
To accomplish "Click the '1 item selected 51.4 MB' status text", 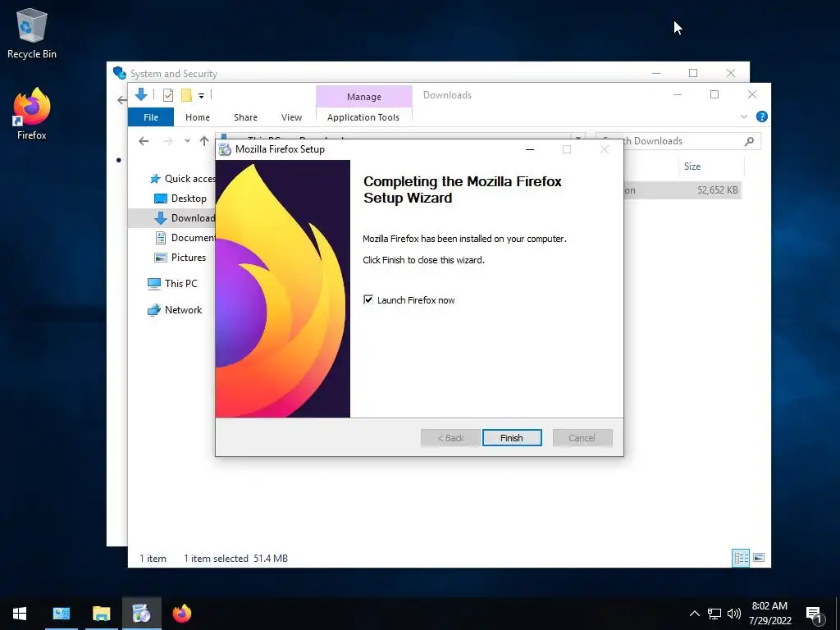I will pos(235,558).
